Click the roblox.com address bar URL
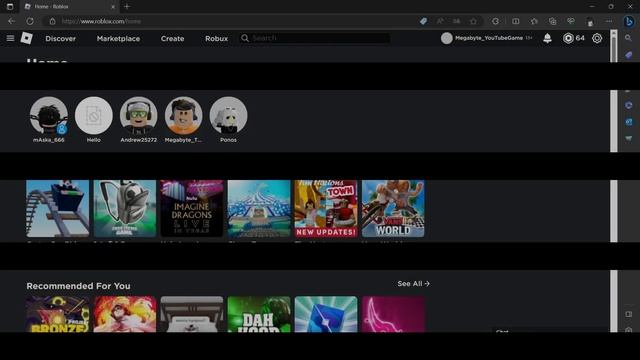The image size is (640, 360). click(102, 21)
